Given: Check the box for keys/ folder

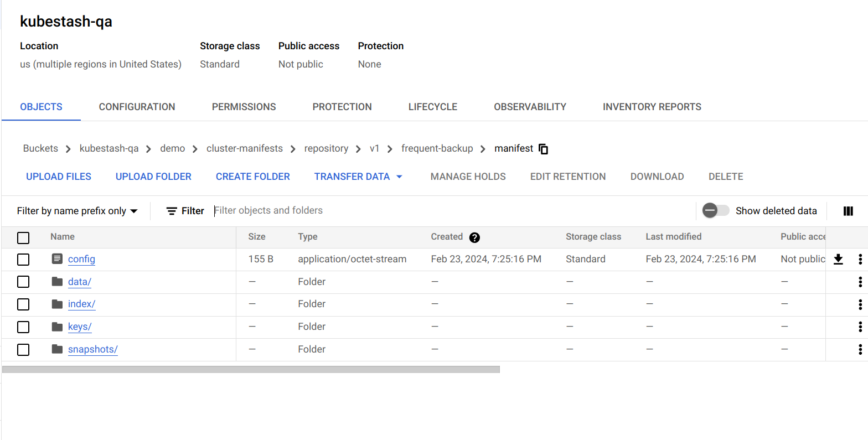Looking at the screenshot, I should 23,327.
